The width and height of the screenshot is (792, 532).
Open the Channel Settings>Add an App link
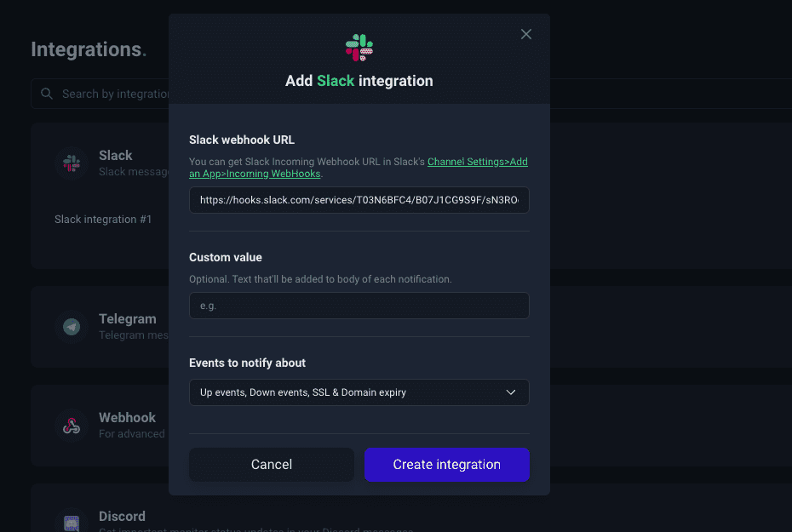pyautogui.click(x=477, y=161)
